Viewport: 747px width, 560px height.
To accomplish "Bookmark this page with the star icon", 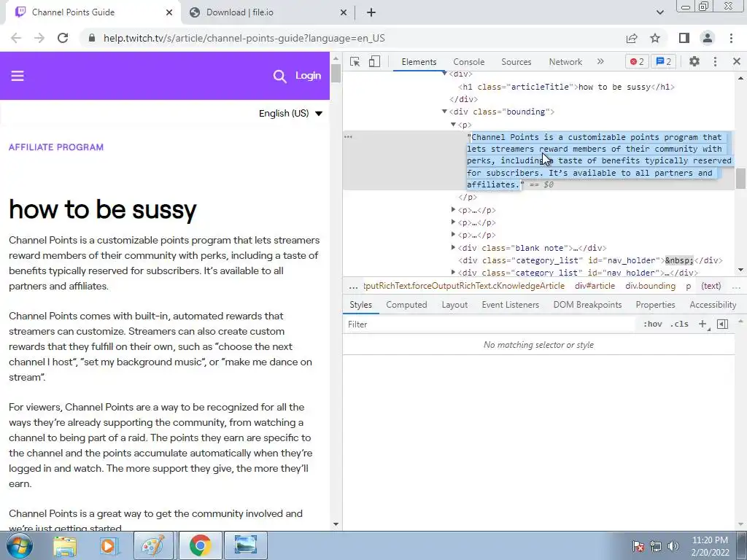I will 655,38.
